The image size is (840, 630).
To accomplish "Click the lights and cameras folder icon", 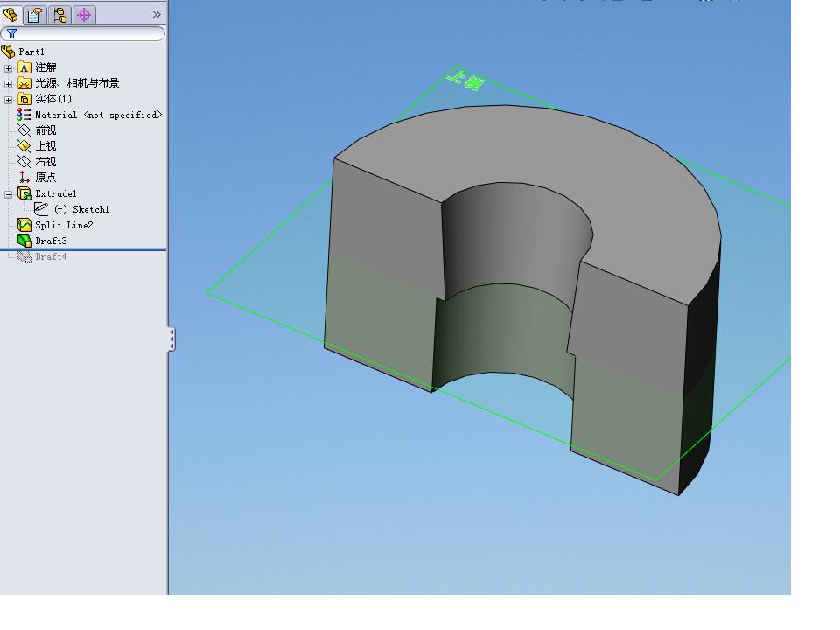I will 24,83.
